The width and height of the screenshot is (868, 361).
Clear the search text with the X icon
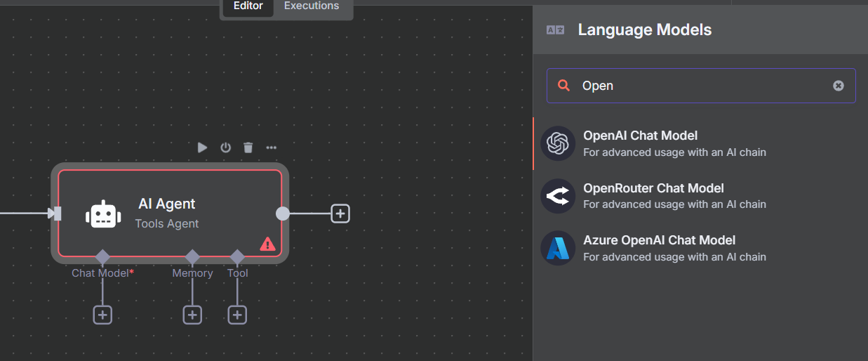839,86
